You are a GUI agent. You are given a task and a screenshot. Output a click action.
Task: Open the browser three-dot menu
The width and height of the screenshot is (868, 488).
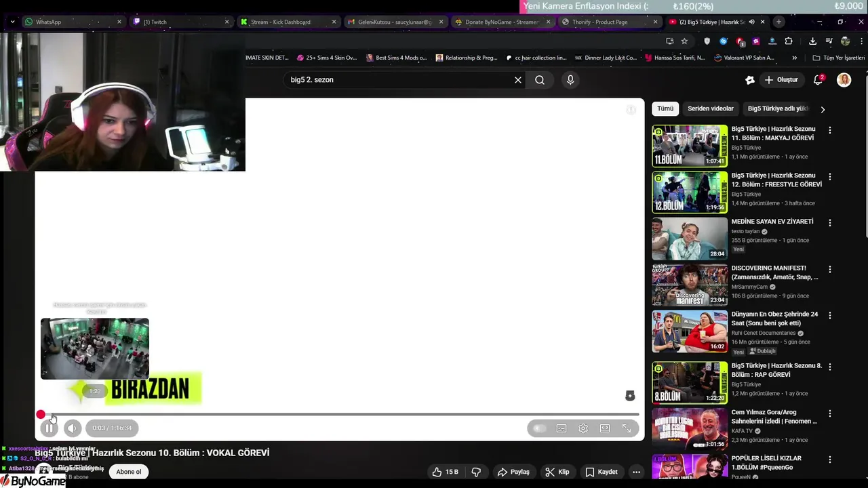click(861, 41)
